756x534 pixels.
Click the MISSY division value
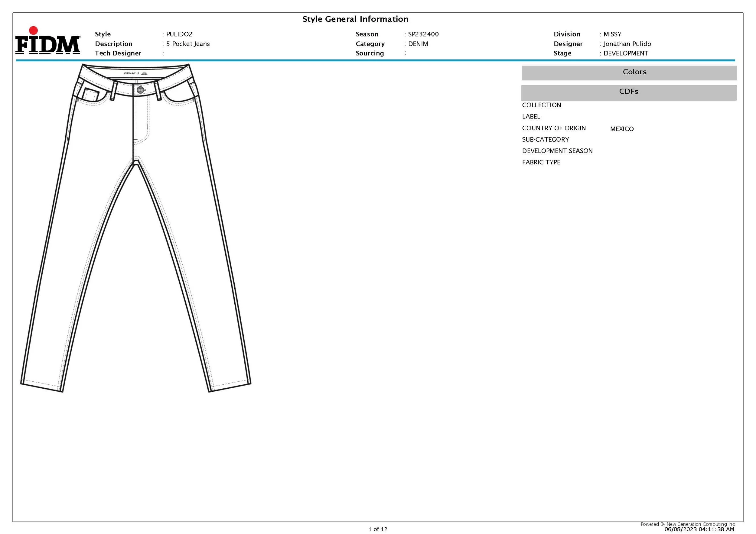(x=612, y=34)
